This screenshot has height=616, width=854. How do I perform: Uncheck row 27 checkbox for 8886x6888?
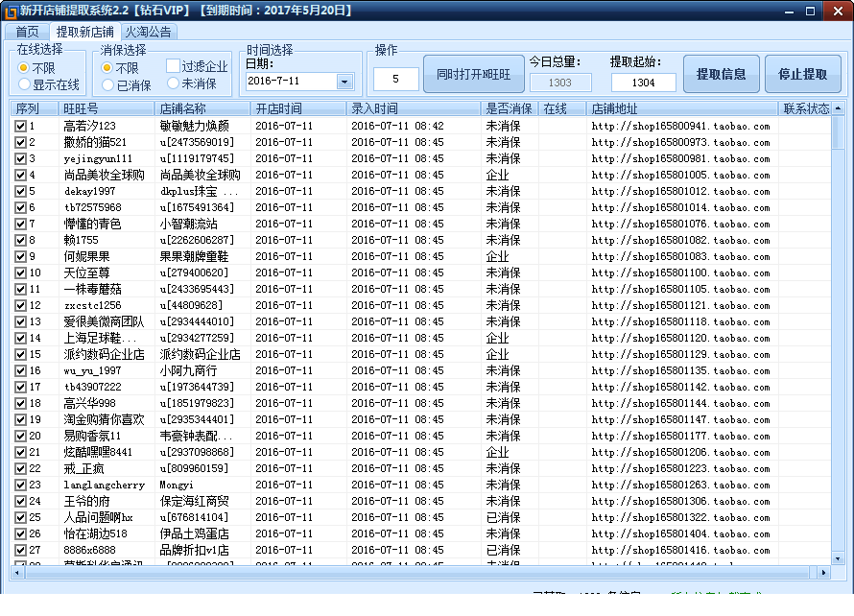pos(21,550)
